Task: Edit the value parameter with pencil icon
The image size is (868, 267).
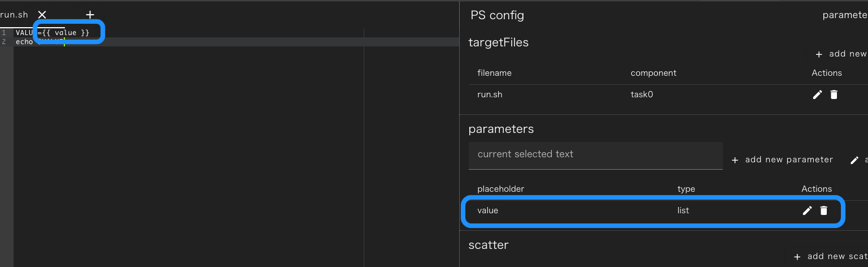Action: (808, 210)
